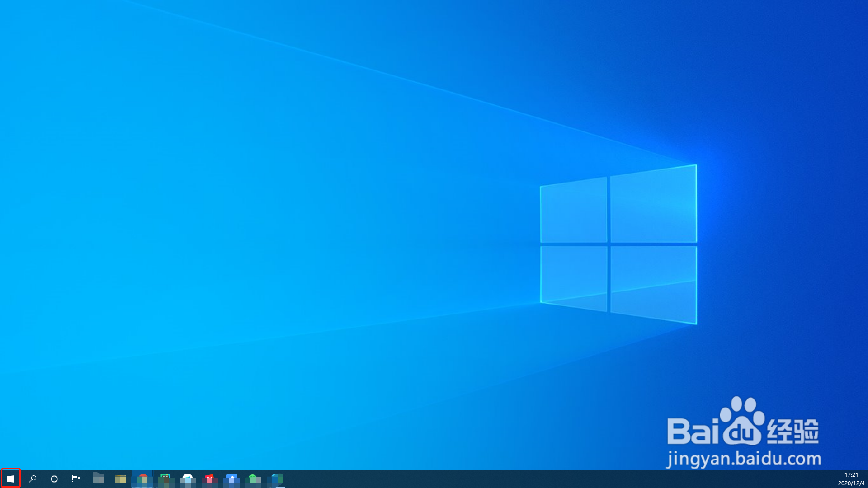Click the teal-blue icon at taskbar end

[276, 479]
